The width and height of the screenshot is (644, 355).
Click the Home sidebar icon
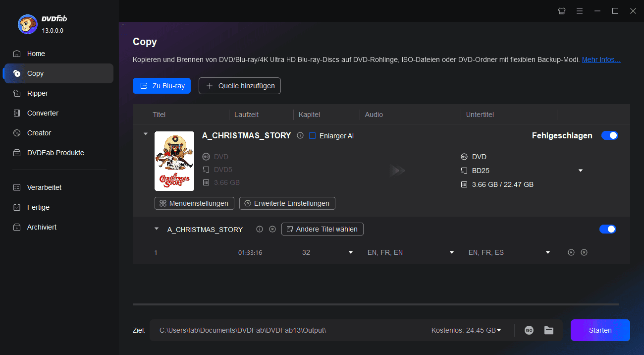17,54
